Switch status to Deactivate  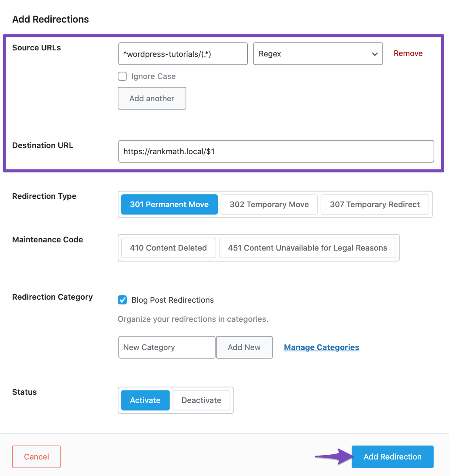coord(201,400)
